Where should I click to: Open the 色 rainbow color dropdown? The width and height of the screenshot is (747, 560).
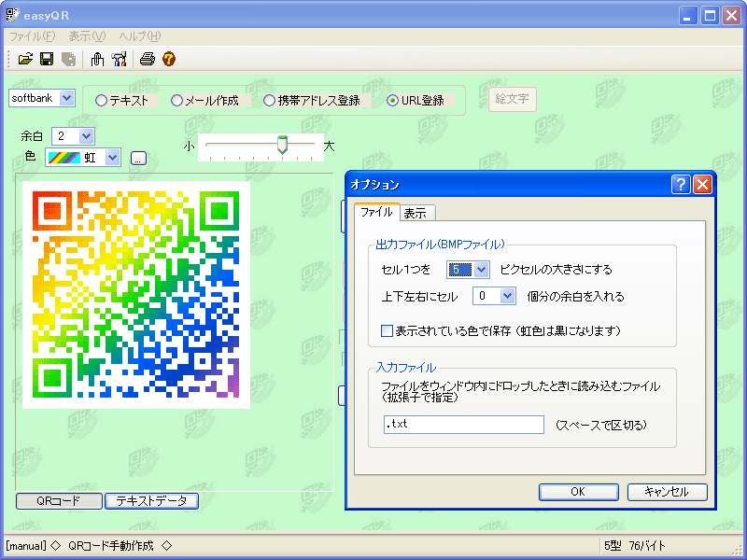pos(112,158)
